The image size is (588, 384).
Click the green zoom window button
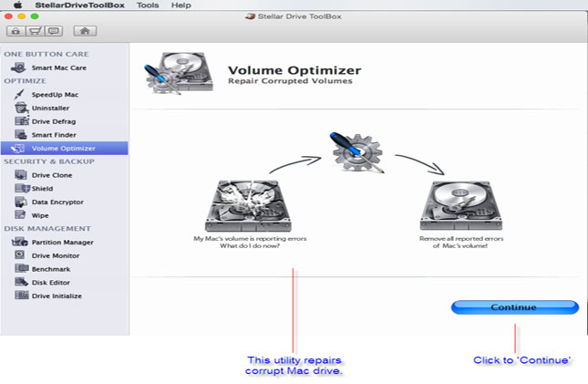click(x=35, y=16)
